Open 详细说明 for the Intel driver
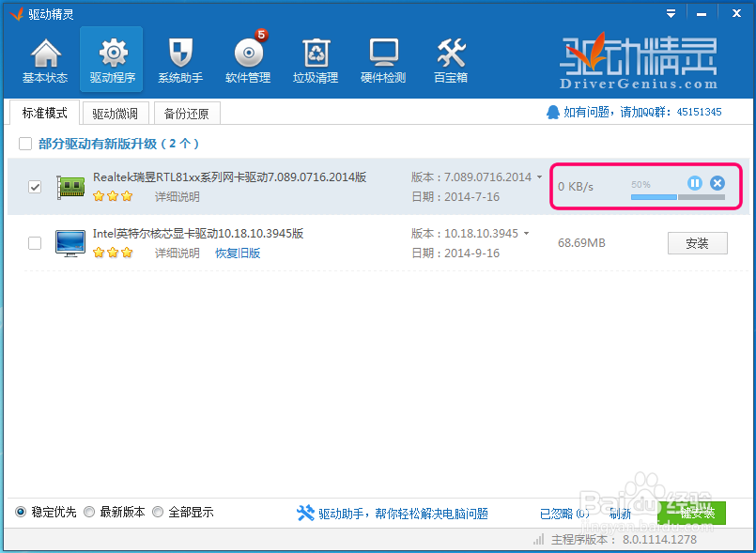Viewport: 756px width, 553px height. pos(177,253)
